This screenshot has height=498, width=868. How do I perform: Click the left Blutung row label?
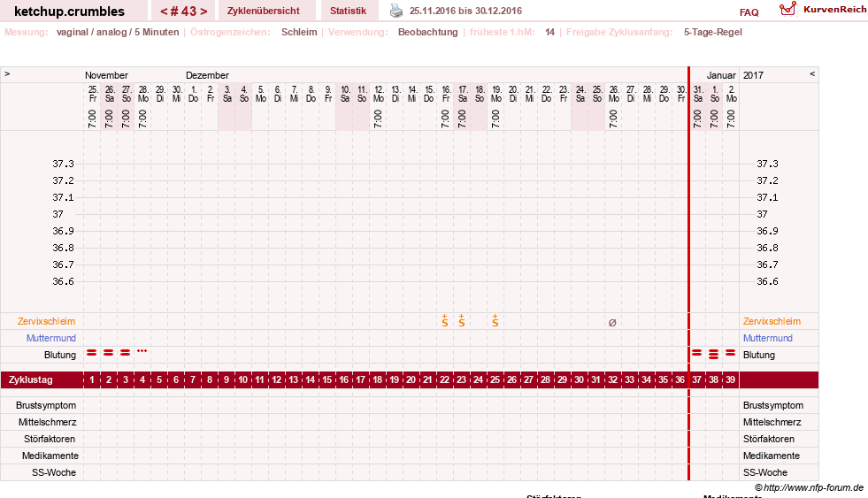click(x=60, y=355)
